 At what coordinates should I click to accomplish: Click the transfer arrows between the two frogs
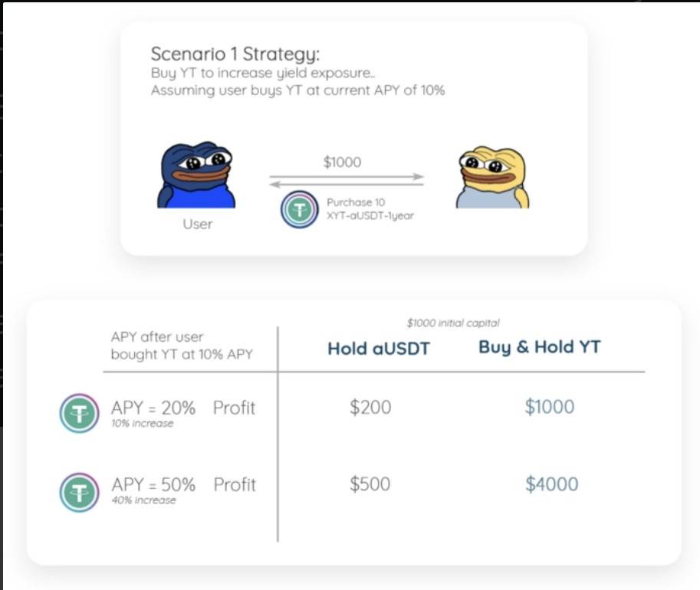click(347, 181)
